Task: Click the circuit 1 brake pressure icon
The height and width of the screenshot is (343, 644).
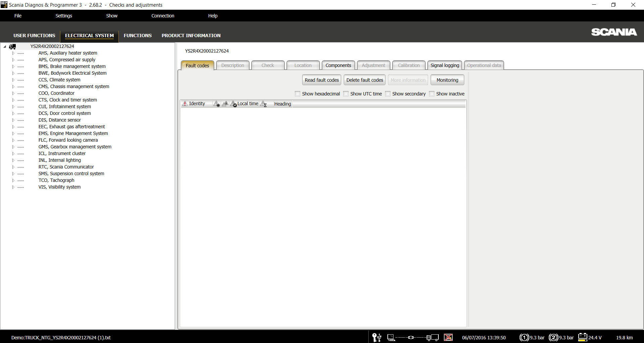Action: pyautogui.click(x=524, y=337)
